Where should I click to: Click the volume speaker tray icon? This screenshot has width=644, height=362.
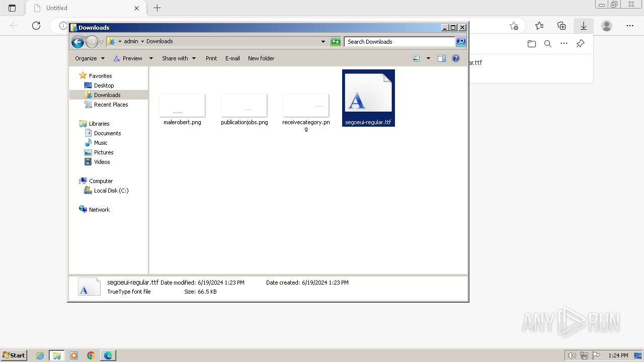[572, 355]
